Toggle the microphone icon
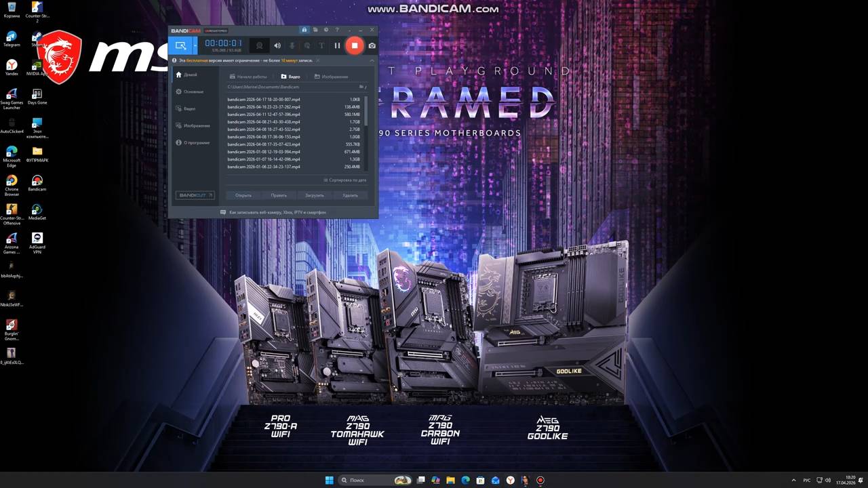 pyautogui.click(x=292, y=45)
